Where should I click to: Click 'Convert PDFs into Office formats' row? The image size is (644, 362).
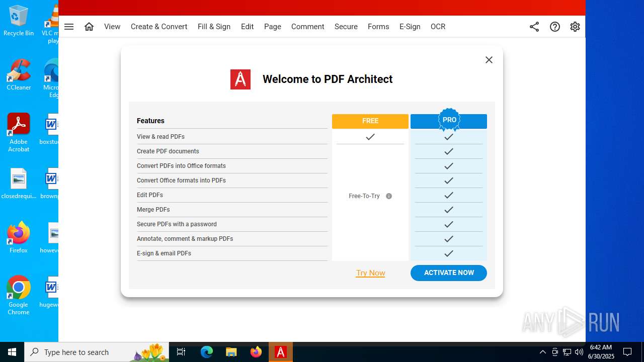232,166
